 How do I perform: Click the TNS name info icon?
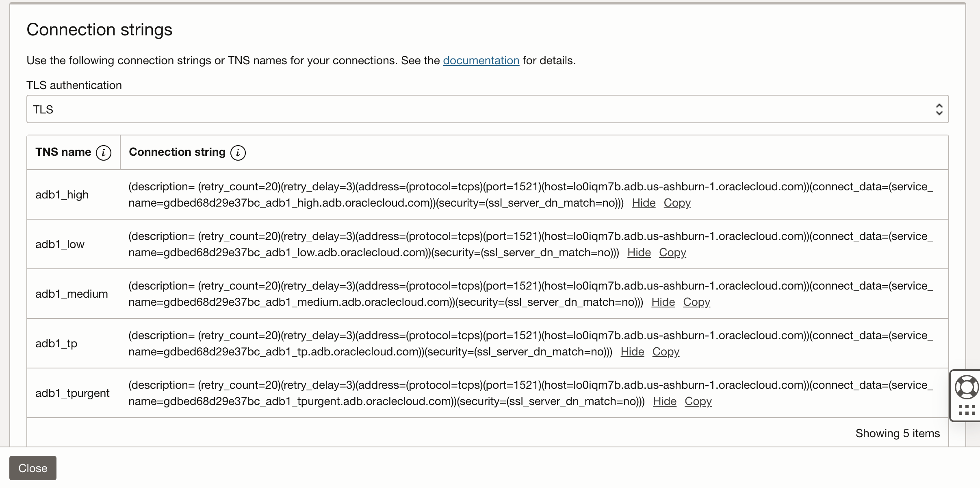(104, 152)
